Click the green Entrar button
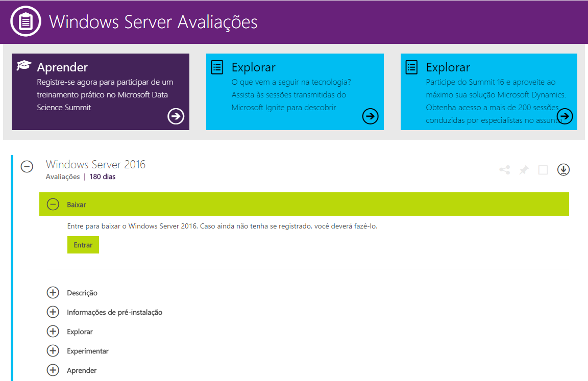 [83, 245]
